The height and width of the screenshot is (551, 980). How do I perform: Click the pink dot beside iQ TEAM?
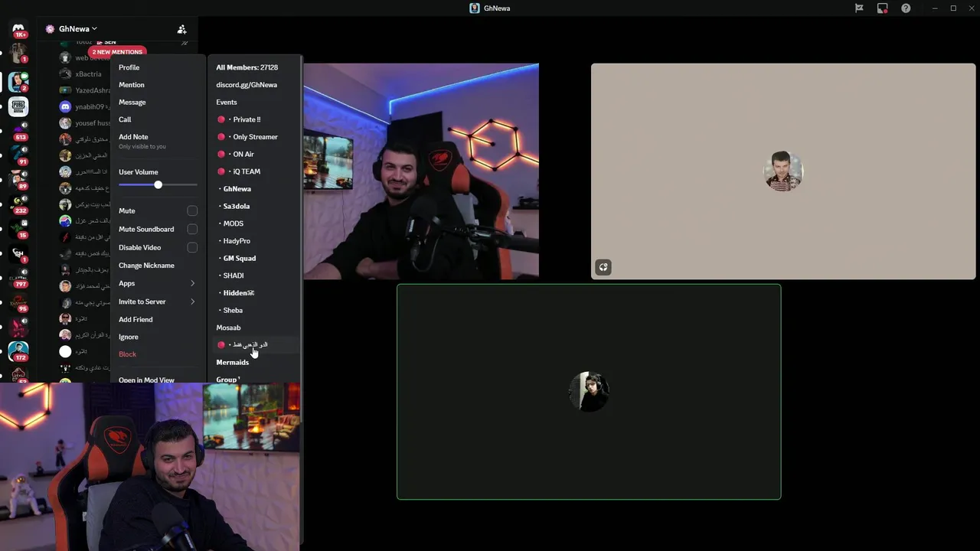point(221,171)
